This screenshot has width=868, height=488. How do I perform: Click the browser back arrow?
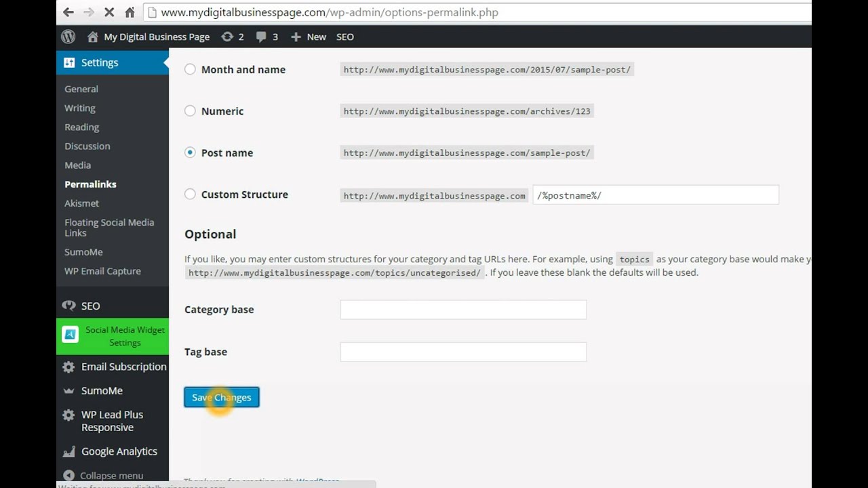(x=68, y=12)
